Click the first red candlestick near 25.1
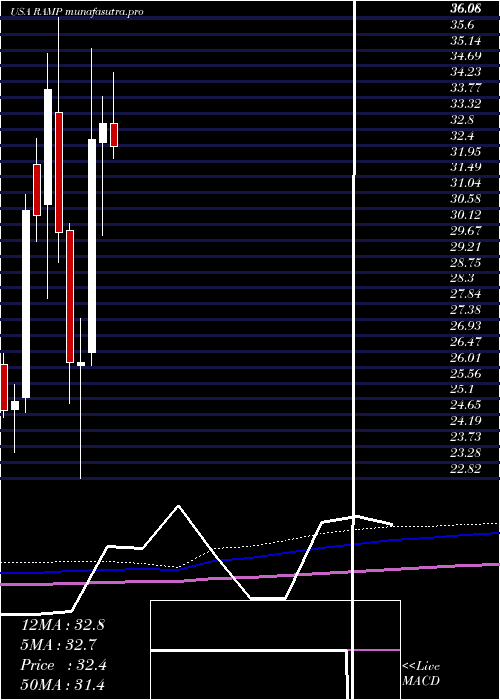 pos(4,387)
